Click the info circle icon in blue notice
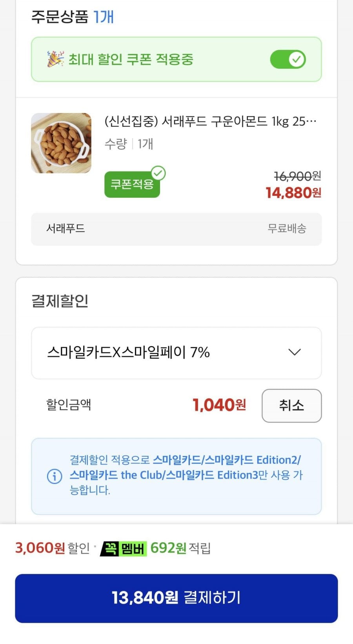The width and height of the screenshot is (353, 644). pyautogui.click(x=55, y=476)
